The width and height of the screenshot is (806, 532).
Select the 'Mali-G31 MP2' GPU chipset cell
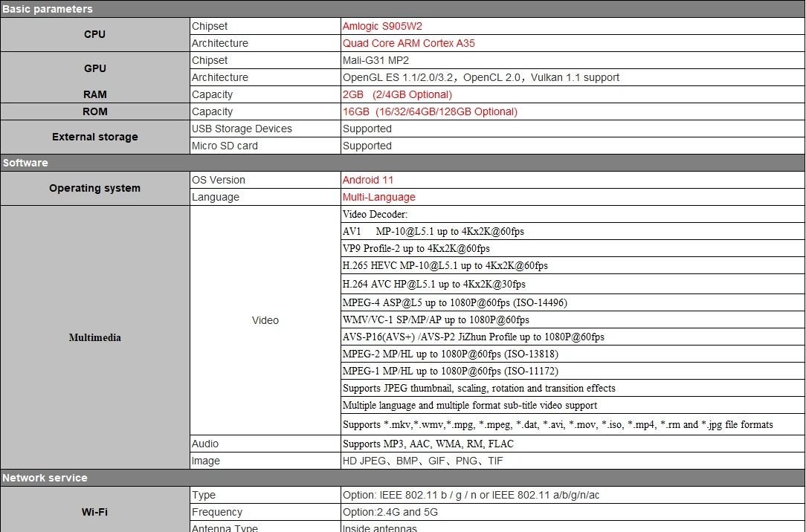tap(375, 60)
